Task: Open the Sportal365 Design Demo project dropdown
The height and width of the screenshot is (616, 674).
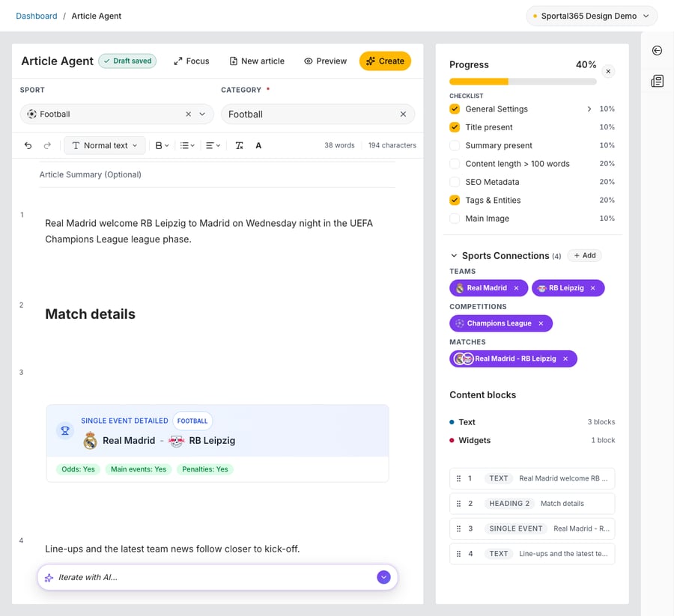Action: tap(592, 16)
